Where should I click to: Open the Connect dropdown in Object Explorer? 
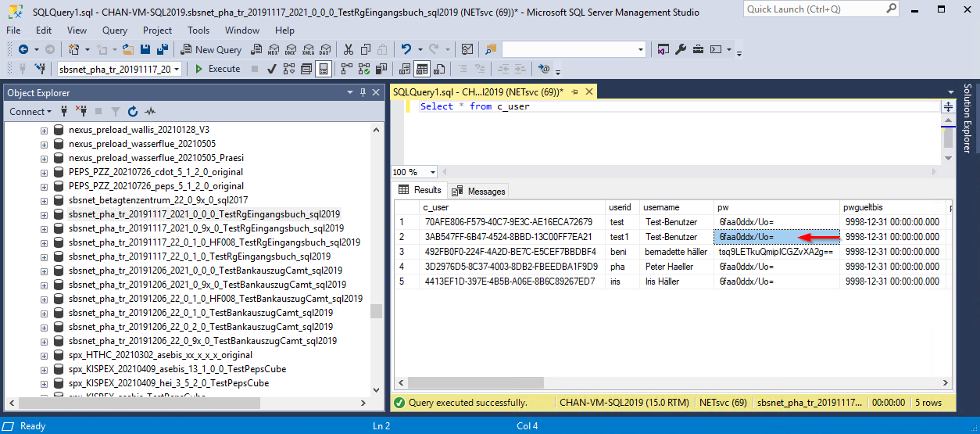point(30,112)
